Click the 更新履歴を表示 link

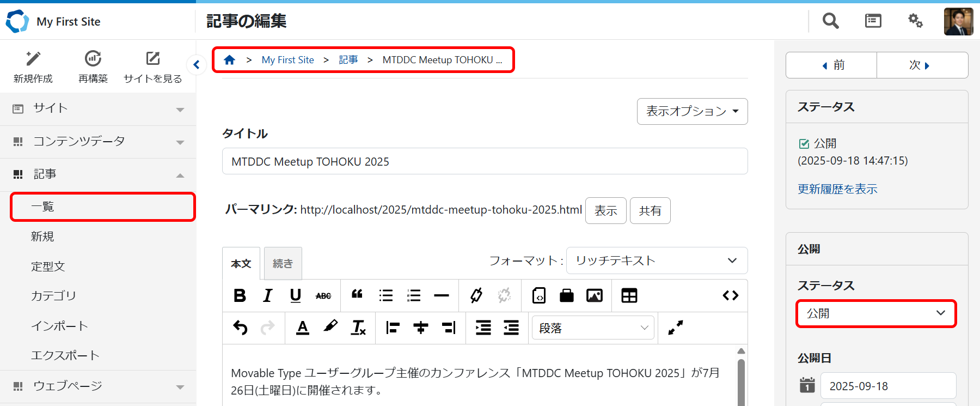pyautogui.click(x=837, y=189)
